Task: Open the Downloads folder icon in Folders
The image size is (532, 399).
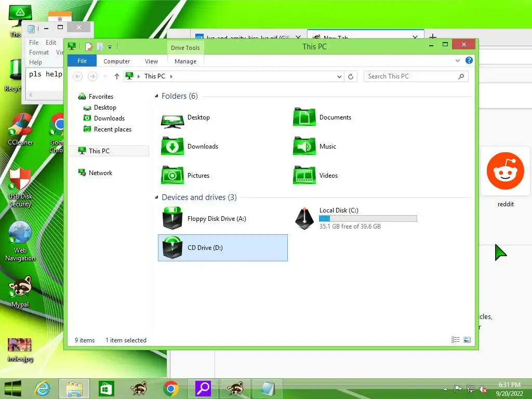Action: pos(172,146)
